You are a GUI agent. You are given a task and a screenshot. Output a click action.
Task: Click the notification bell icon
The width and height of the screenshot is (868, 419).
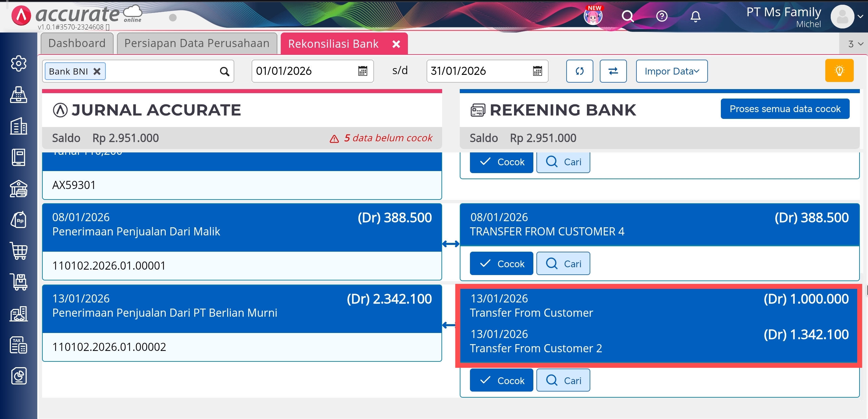click(695, 16)
